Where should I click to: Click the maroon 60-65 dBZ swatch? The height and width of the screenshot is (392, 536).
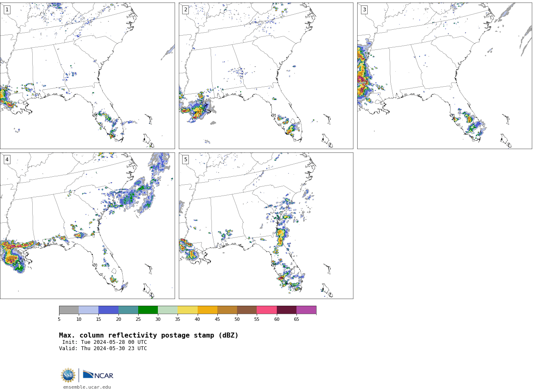coord(286,310)
